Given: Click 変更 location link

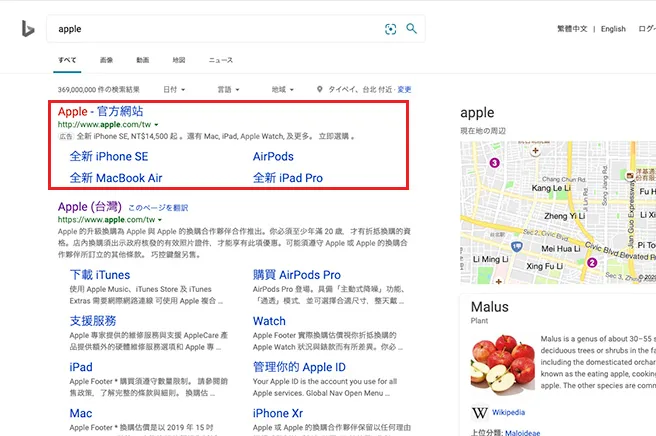Looking at the screenshot, I should 404,90.
